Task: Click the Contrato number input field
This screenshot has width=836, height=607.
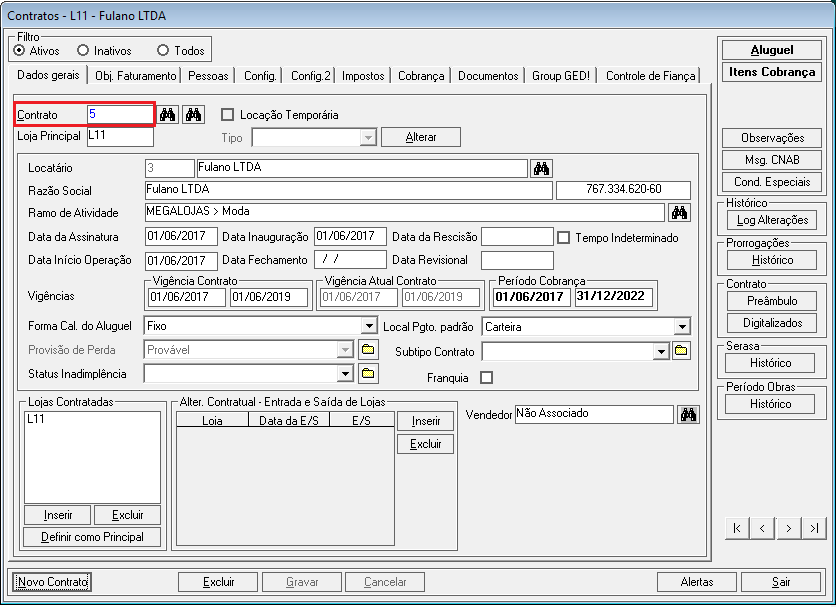Action: point(120,114)
